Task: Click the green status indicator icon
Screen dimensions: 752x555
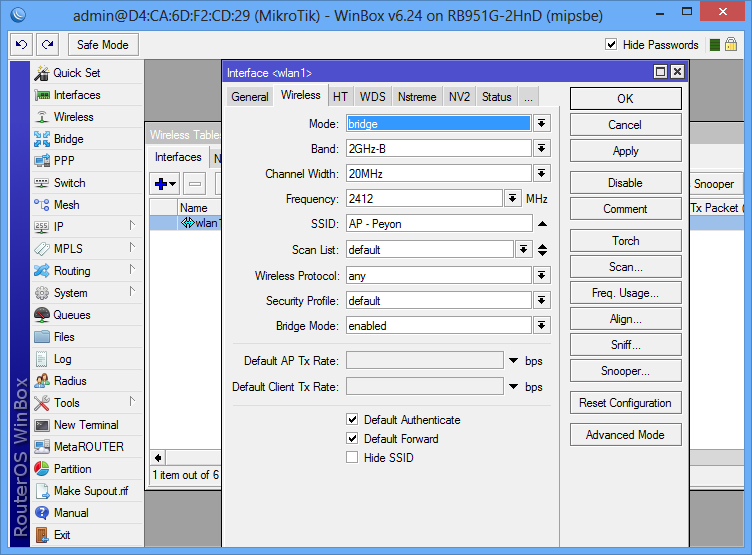Action: pos(715,45)
